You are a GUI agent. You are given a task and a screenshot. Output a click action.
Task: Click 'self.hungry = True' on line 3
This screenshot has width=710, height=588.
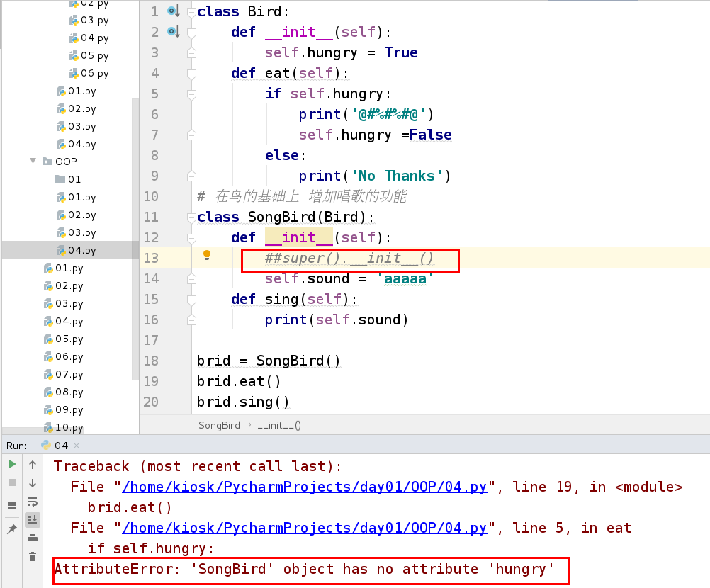pyautogui.click(x=341, y=52)
